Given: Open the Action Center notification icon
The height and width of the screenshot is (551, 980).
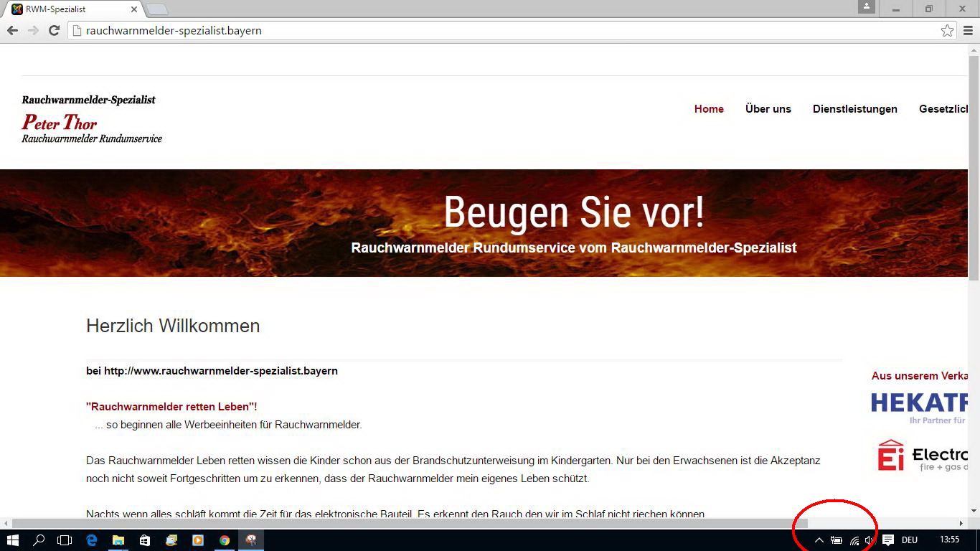Looking at the screenshot, I should click(887, 540).
